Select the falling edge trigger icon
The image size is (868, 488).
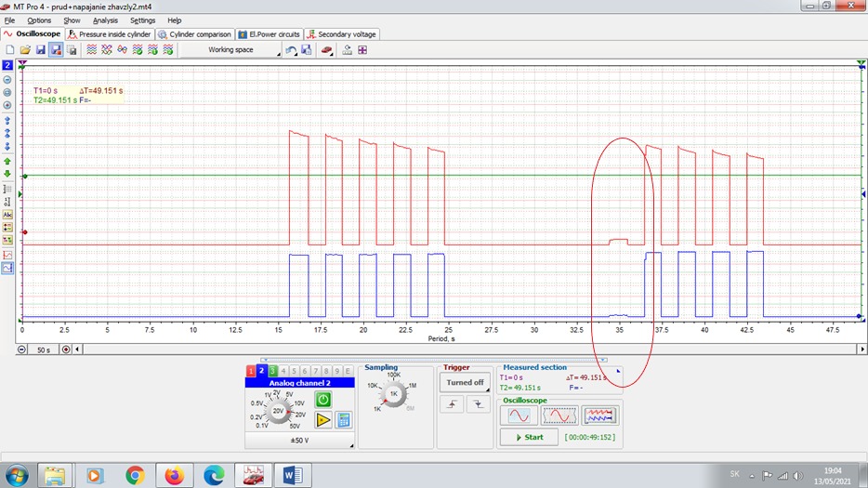pyautogui.click(x=477, y=404)
